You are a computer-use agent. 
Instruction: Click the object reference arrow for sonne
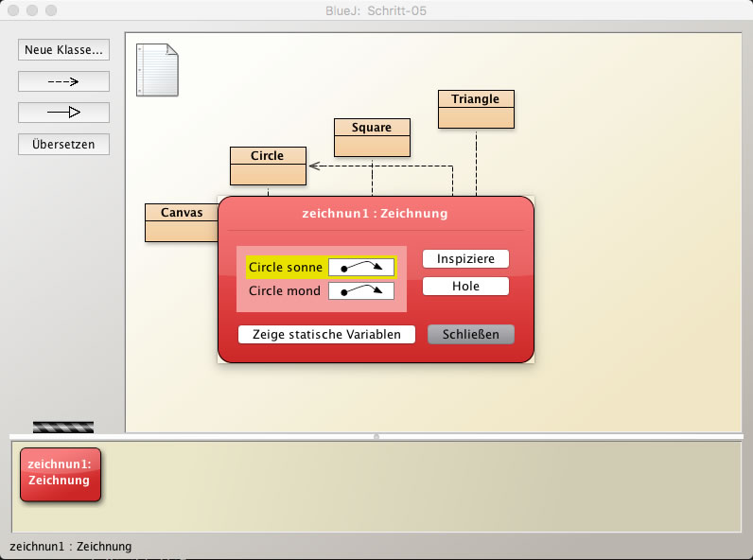pos(361,268)
